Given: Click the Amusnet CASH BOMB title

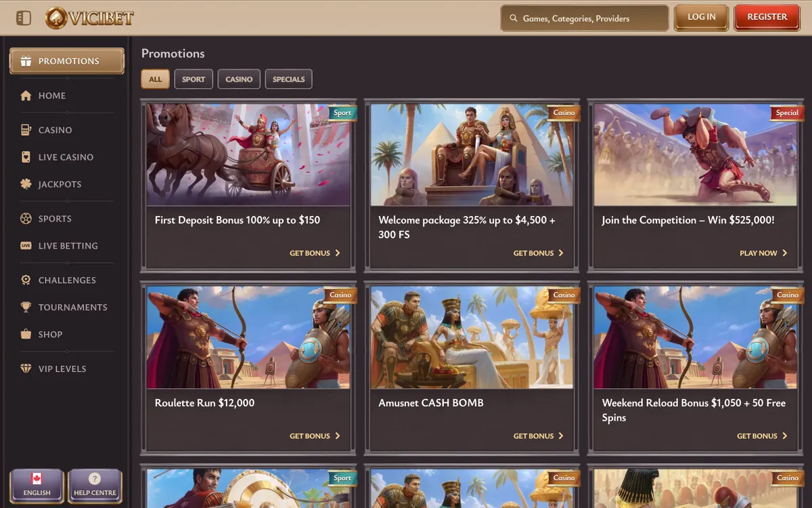Looking at the screenshot, I should click(431, 403).
